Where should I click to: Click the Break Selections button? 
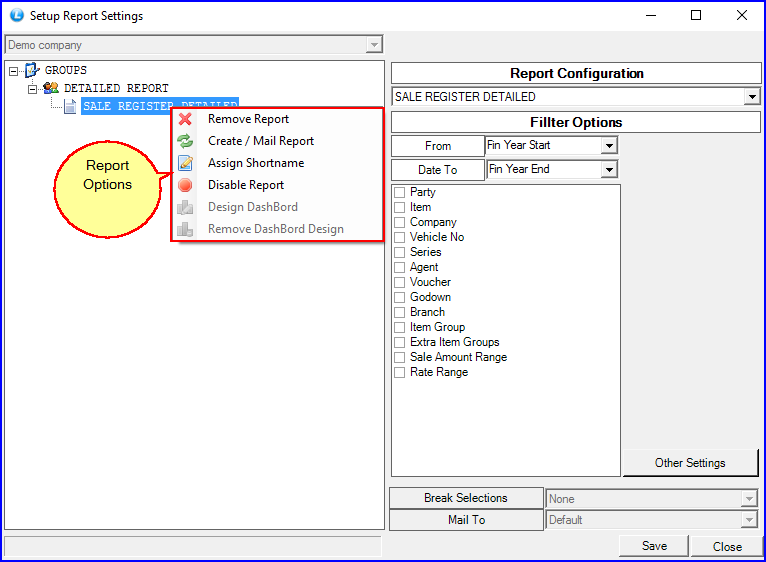click(466, 498)
